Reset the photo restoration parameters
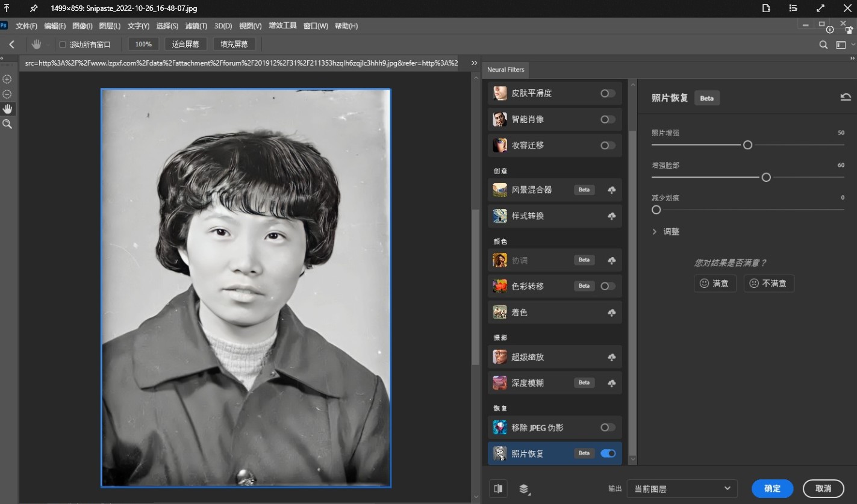This screenshot has width=857, height=504. coord(846,98)
